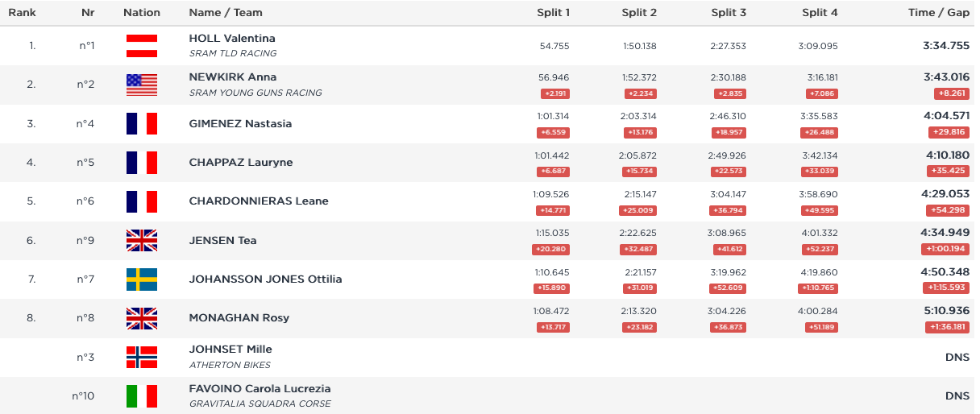The height and width of the screenshot is (414, 980).
Task: Click the Split 1 column header
Action: pyautogui.click(x=554, y=13)
